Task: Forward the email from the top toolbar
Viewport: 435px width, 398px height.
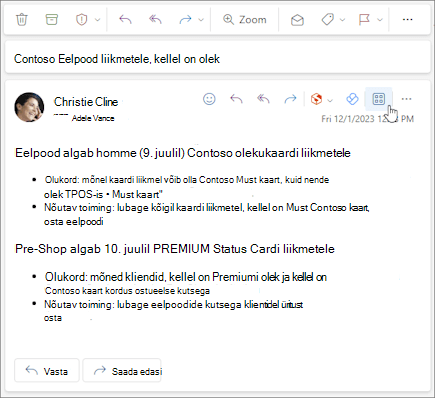Action: [x=185, y=20]
